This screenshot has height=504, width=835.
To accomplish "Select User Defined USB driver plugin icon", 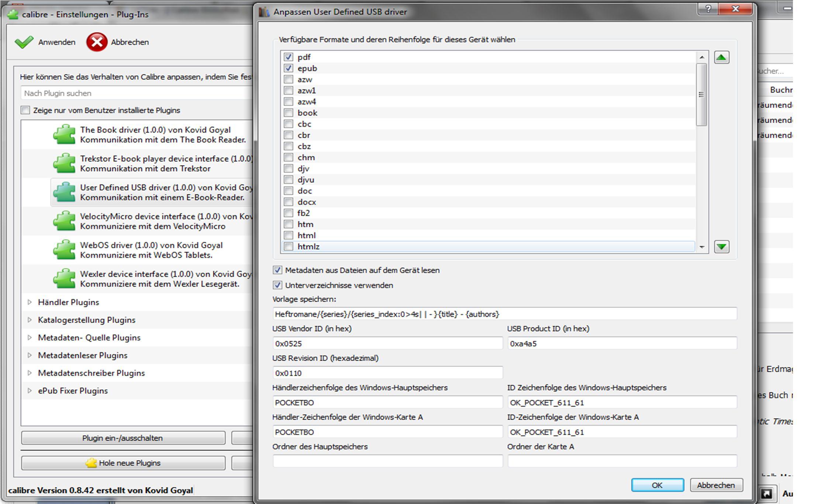I will click(x=64, y=192).
